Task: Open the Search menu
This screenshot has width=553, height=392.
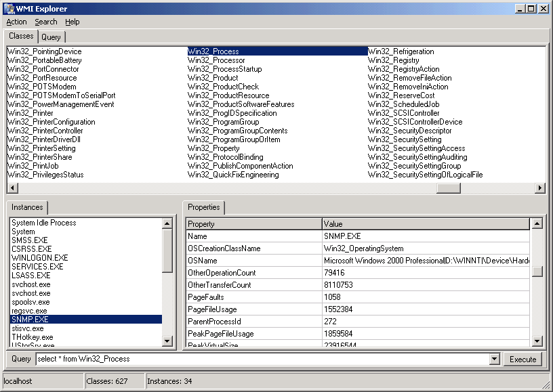Action: coord(45,22)
